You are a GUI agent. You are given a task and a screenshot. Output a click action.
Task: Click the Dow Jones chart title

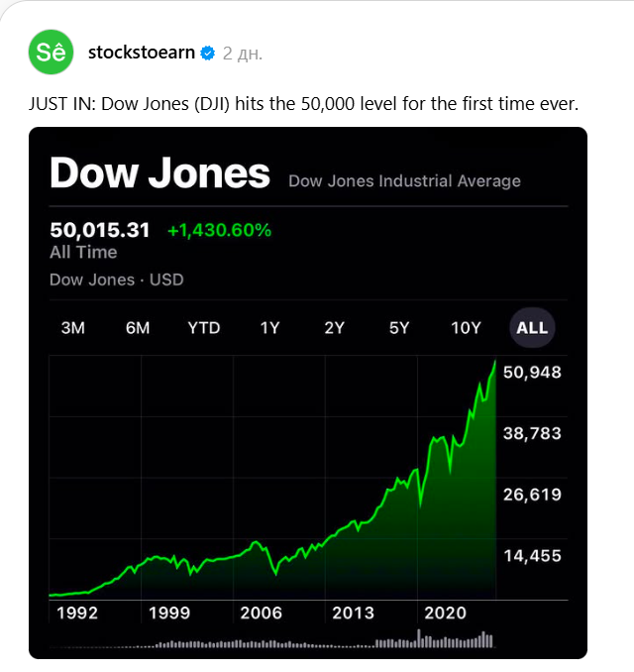pos(159,173)
